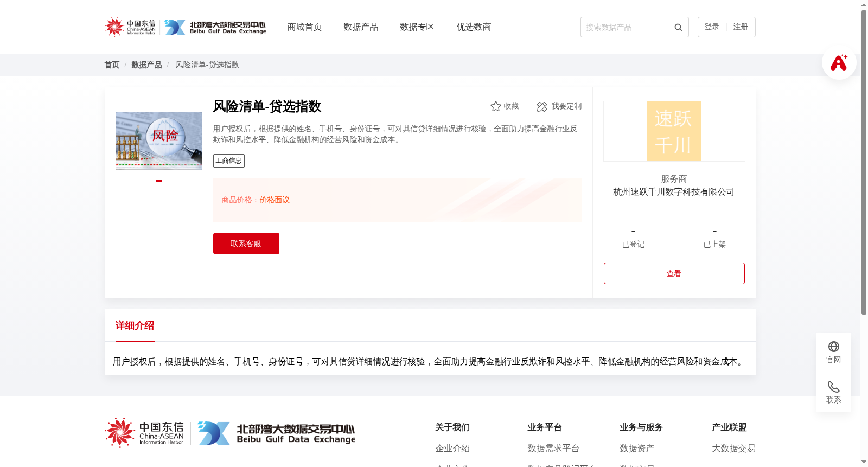868x467 pixels.
Task: Click the 风险 product thumbnail image
Action: coord(159,141)
